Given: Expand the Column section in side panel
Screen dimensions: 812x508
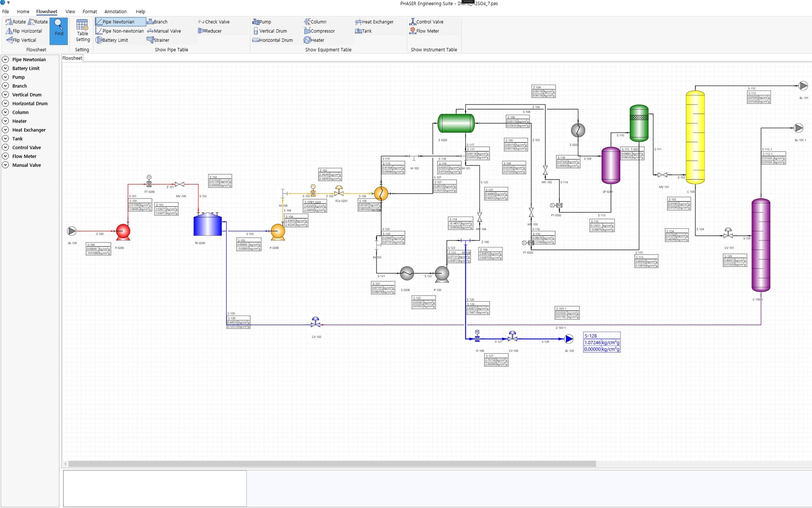Looking at the screenshot, I should [x=6, y=113].
